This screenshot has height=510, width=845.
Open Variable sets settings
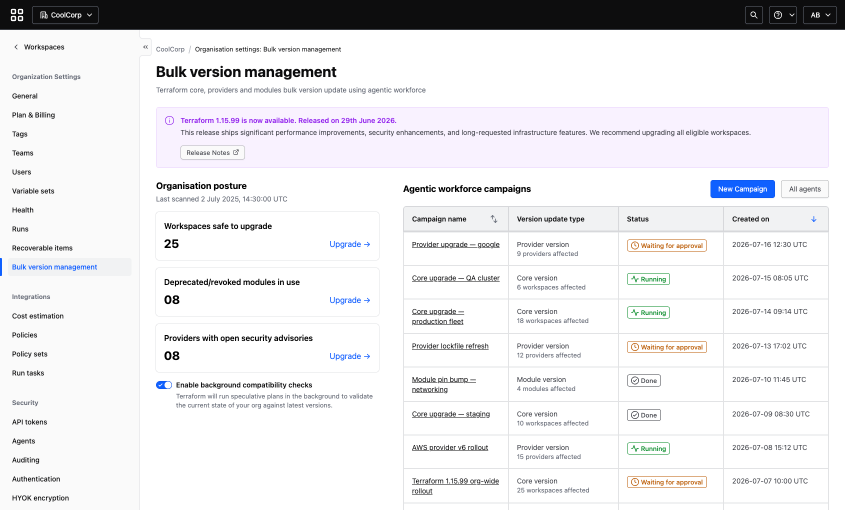coord(33,191)
